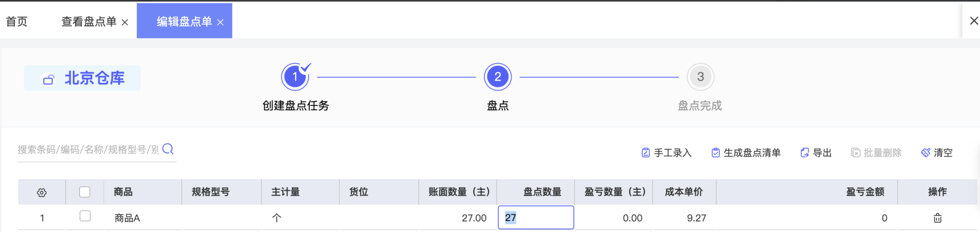Image resolution: width=980 pixels, height=232 pixels.
Task: Switch to the 首页 tab
Action: 17,22
